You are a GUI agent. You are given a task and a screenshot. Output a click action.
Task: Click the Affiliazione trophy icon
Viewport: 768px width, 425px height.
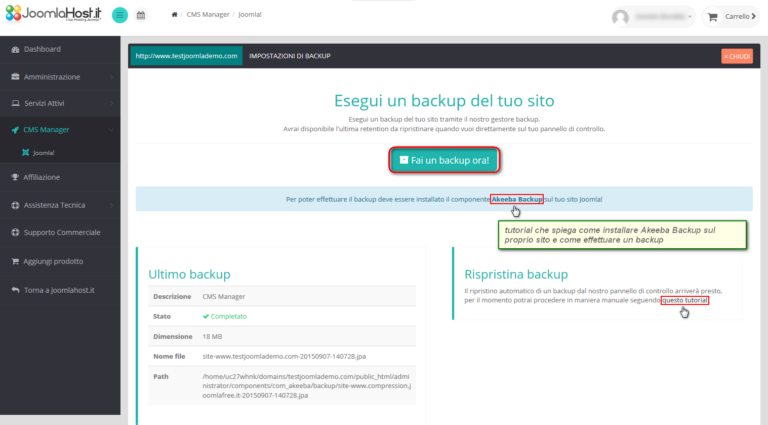[x=14, y=177]
